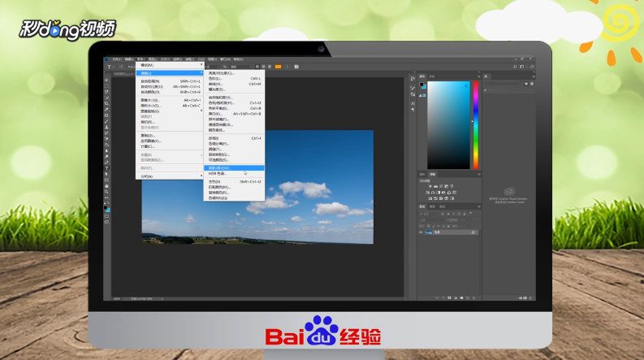This screenshot has height=360, width=644.
Task: Open the collapsed History panel icon
Action: click(413, 79)
